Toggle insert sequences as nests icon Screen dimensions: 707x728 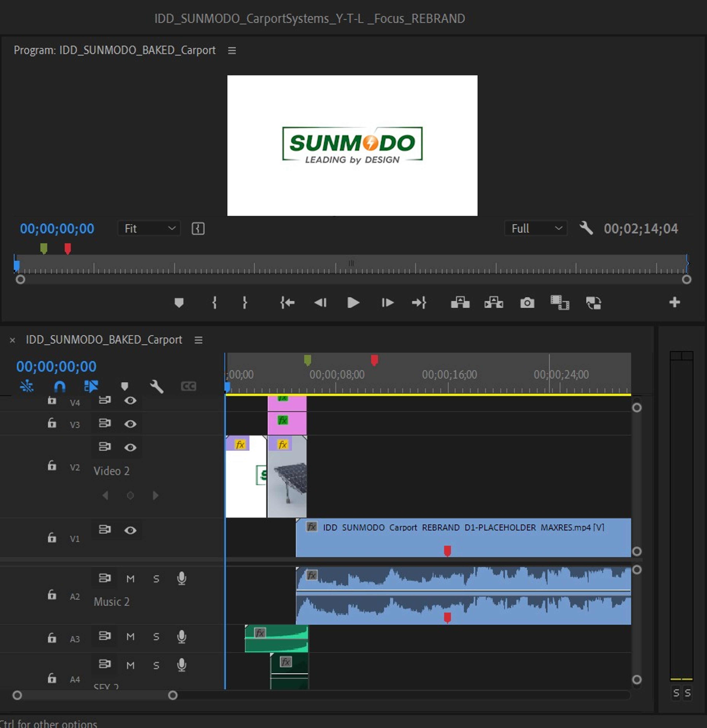pyautogui.click(x=26, y=386)
